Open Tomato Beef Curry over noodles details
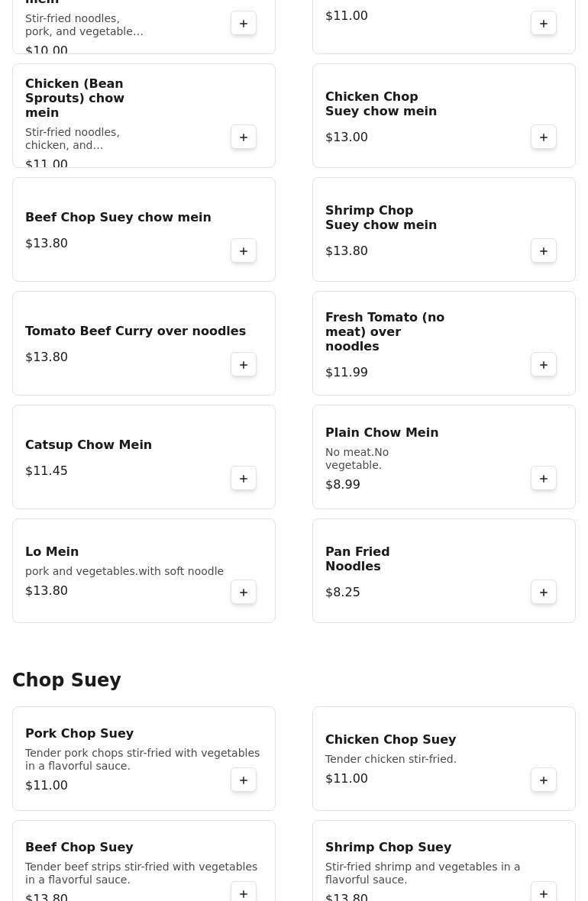Viewport: 588px width, 901px height. click(x=135, y=331)
